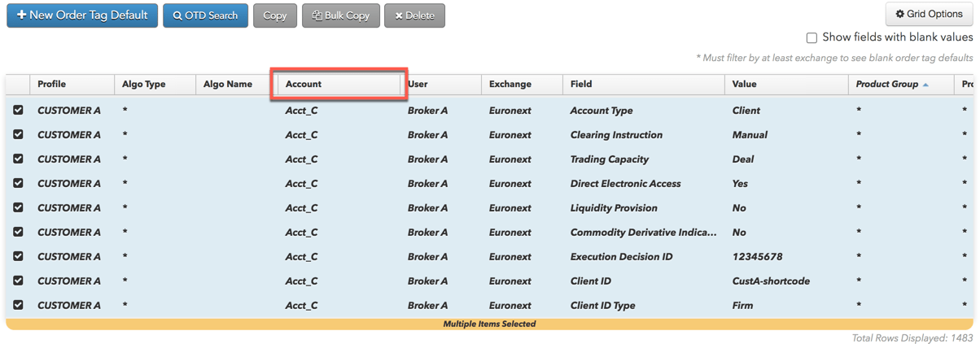This screenshot has height=344, width=980.
Task: Uncheck the Liquidity Provision row checkbox
Action: (x=18, y=207)
